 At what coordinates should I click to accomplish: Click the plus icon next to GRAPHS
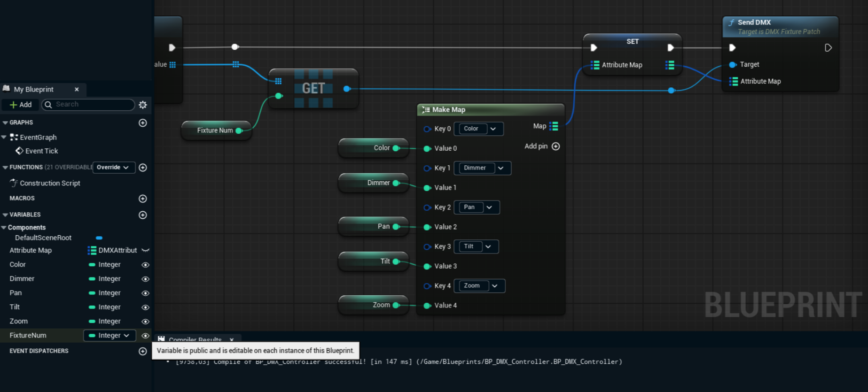pos(143,123)
